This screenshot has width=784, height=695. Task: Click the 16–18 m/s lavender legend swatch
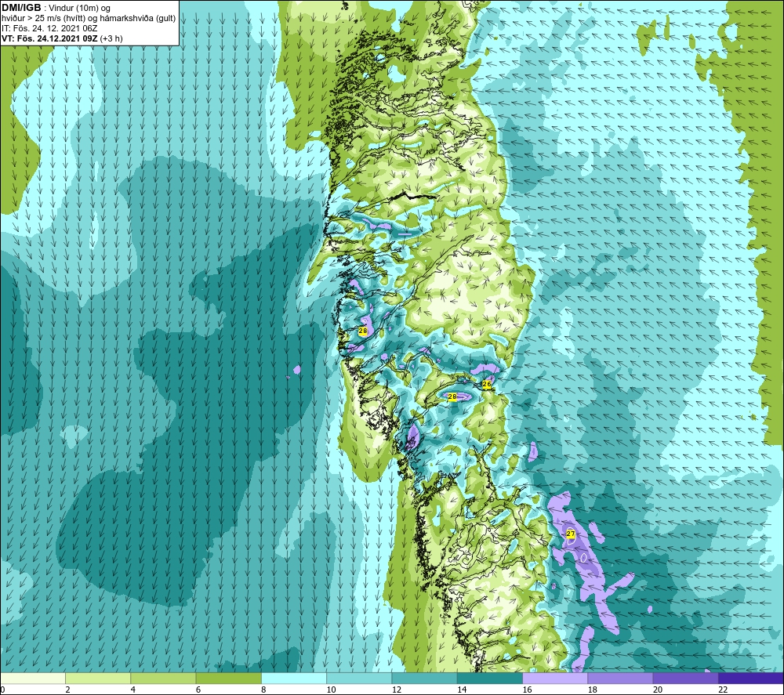pyautogui.click(x=555, y=678)
